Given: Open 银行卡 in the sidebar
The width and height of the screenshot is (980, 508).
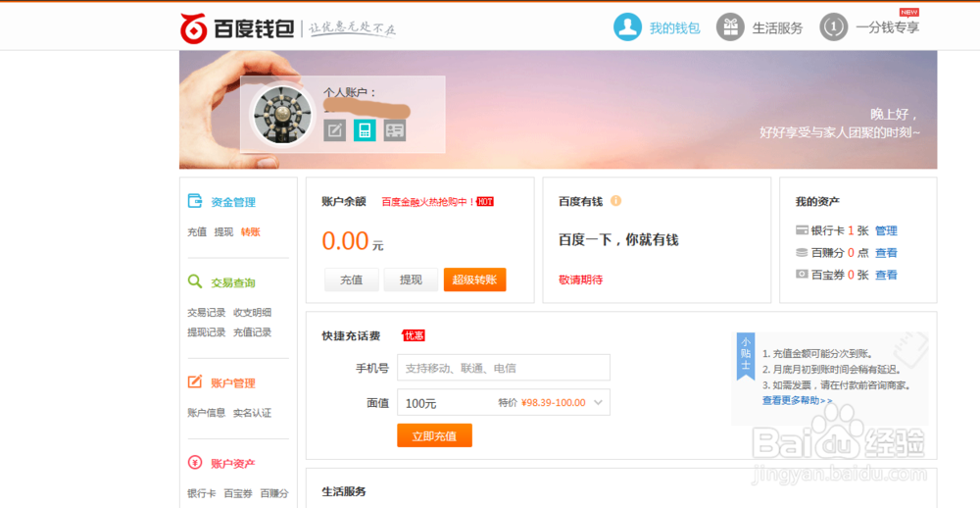Looking at the screenshot, I should click(x=202, y=493).
